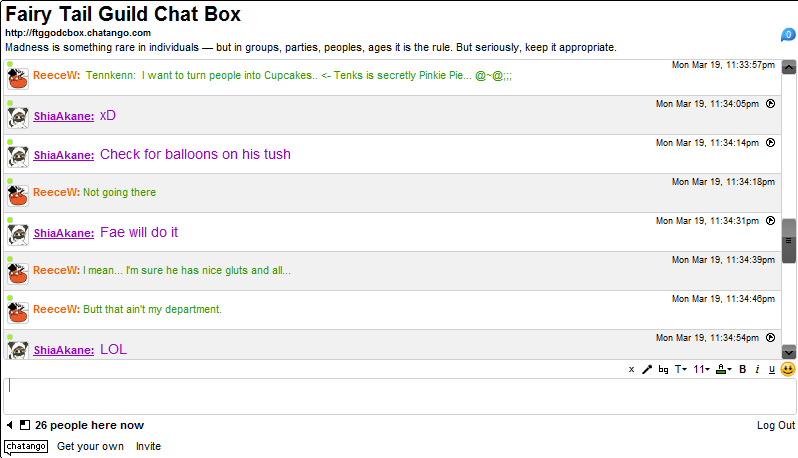Click the window icon beside people count
This screenshot has width=798, height=458.
coord(25,425)
